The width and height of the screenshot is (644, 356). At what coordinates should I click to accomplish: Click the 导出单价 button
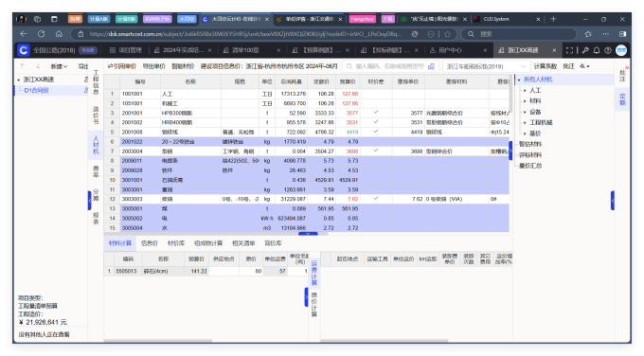tap(153, 66)
